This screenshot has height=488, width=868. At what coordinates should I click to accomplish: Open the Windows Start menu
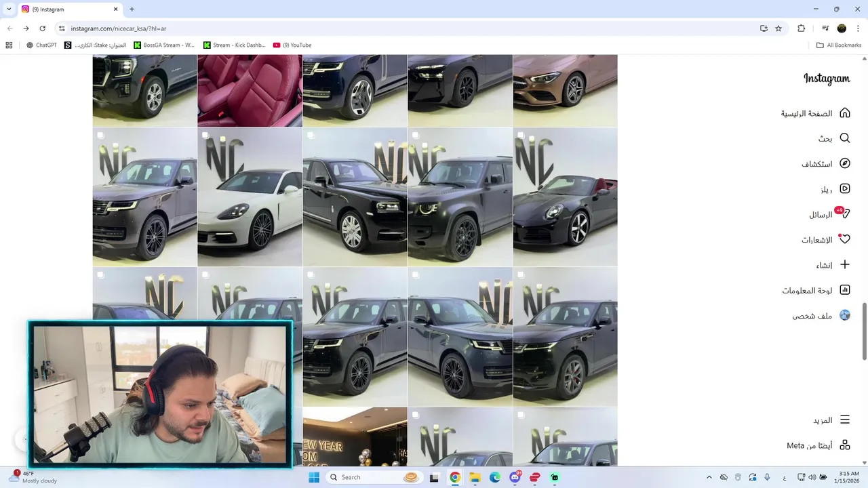tap(314, 477)
